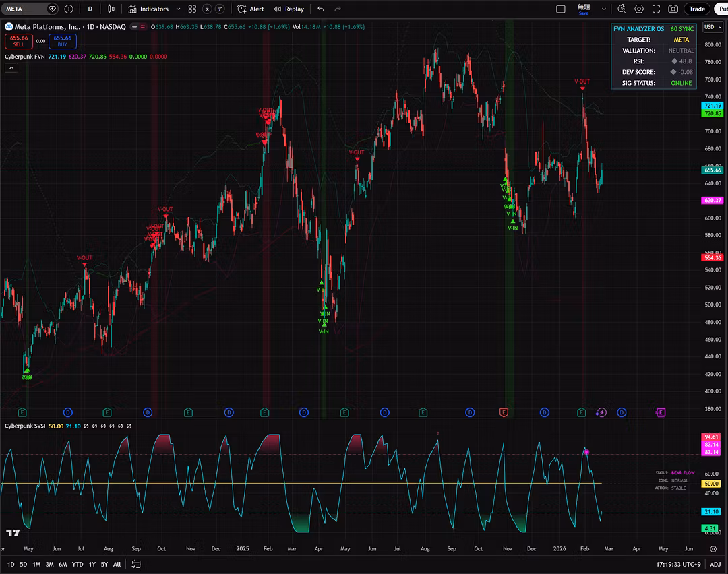Open chart settings gear icon
The width and height of the screenshot is (728, 574).
coord(639,9)
